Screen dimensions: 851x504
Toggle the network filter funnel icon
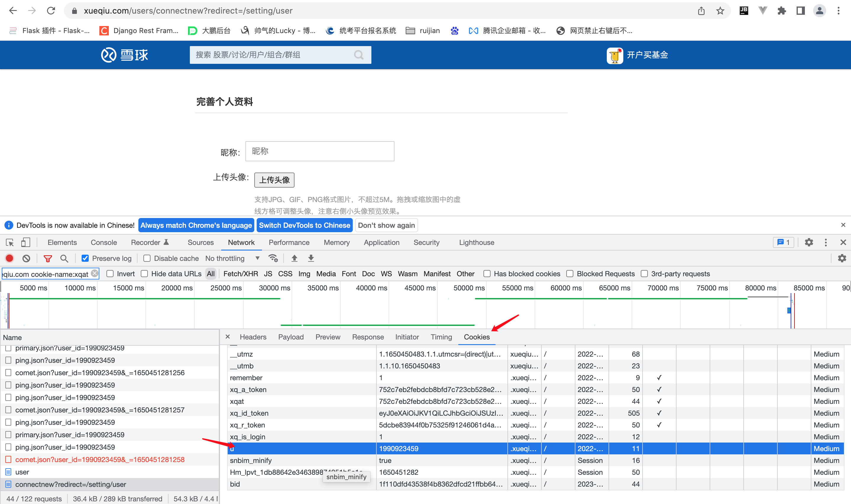[48, 258]
